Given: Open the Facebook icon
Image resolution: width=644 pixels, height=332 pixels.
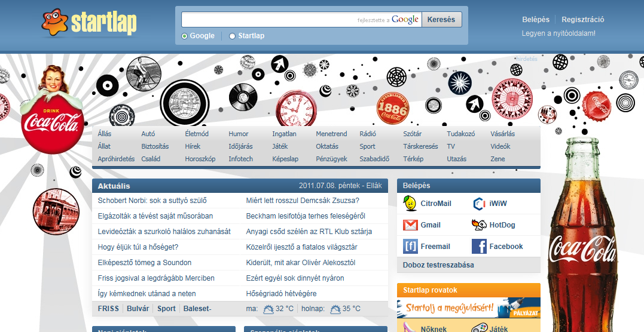Looking at the screenshot, I should click(479, 246).
